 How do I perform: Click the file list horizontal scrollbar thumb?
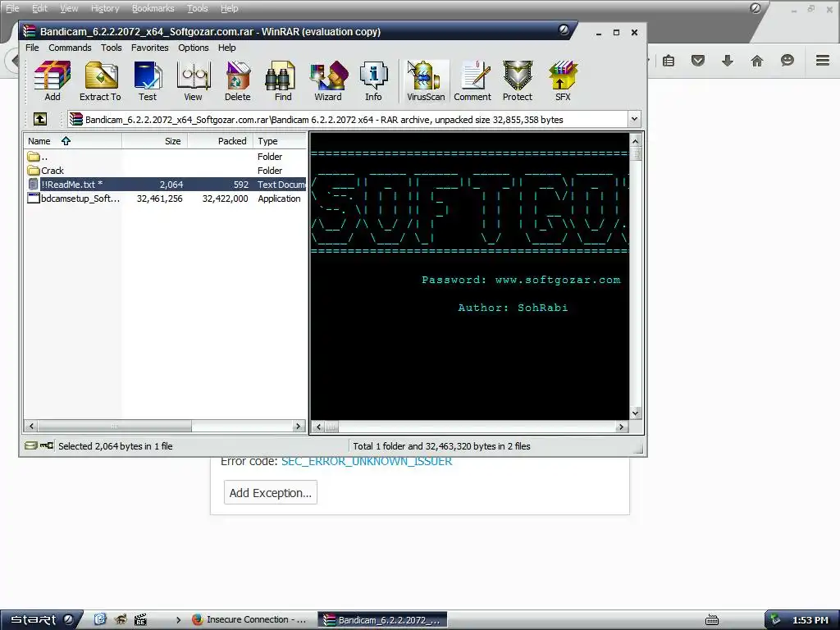pos(115,426)
